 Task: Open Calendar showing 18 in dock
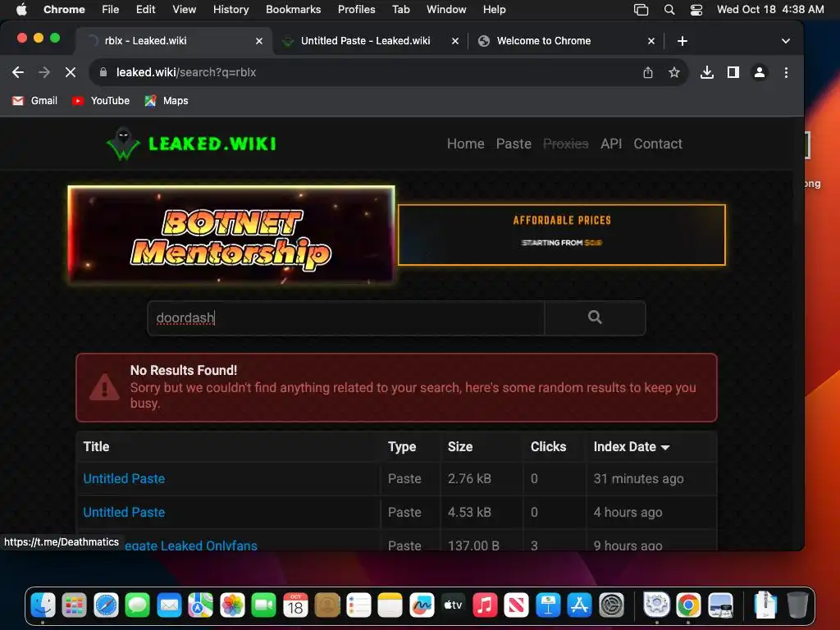295,605
